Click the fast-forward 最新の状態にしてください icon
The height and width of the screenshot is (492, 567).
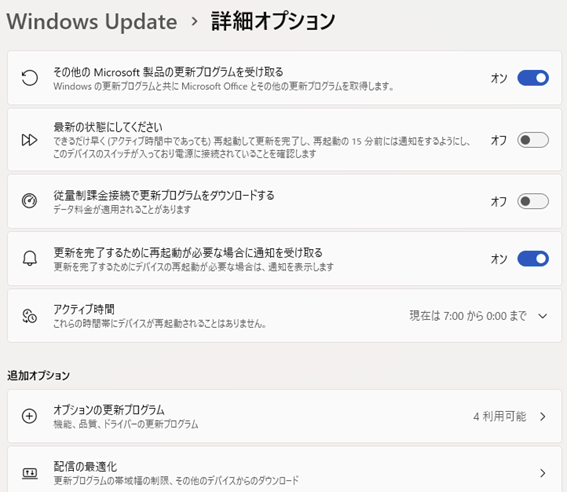click(x=29, y=140)
